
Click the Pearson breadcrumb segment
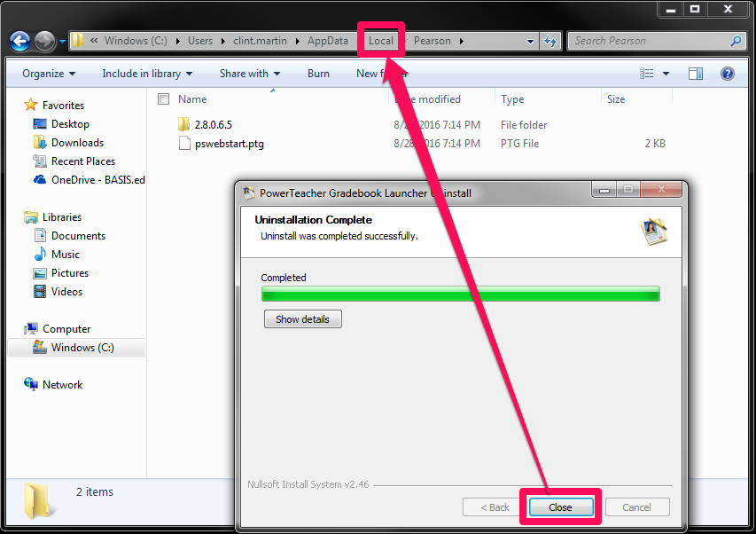(432, 41)
